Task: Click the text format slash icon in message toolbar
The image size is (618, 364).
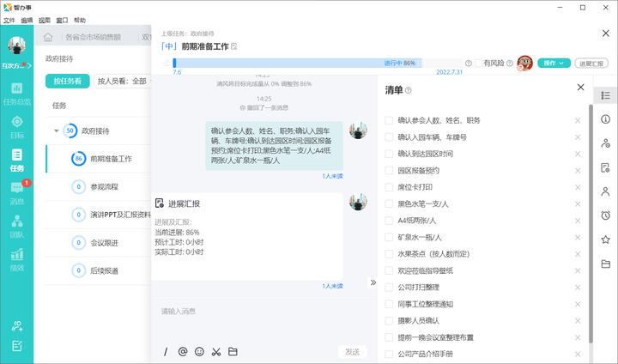Action: click(x=166, y=351)
